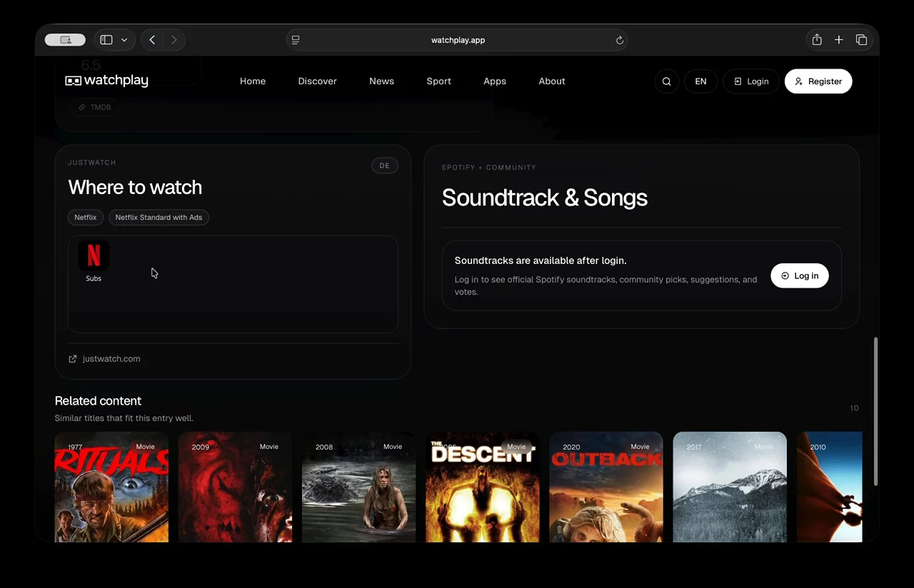This screenshot has width=914, height=588.
Task: Open the search magnifier icon
Action: [x=666, y=81]
